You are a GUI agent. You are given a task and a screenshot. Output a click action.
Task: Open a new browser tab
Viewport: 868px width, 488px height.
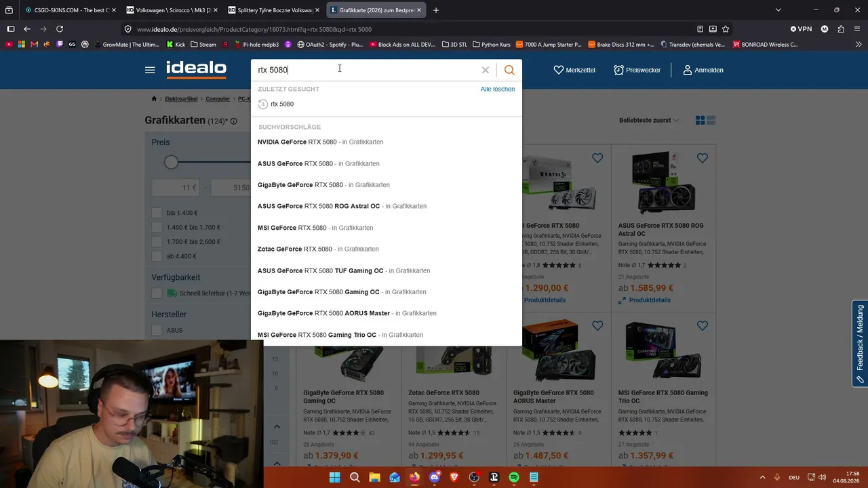(x=436, y=10)
